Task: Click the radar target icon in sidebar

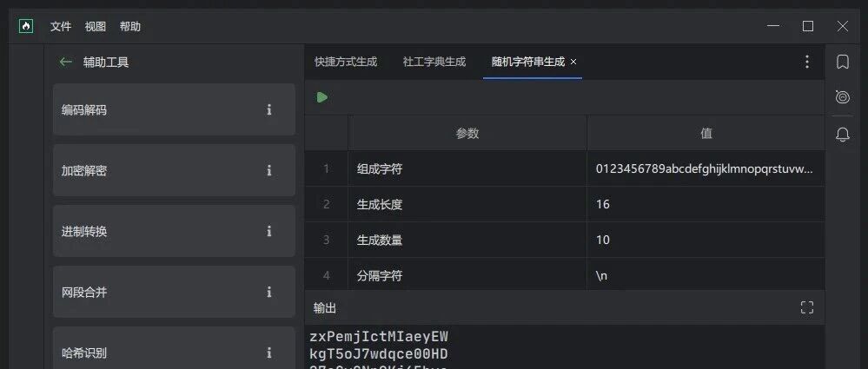Action: (x=843, y=97)
